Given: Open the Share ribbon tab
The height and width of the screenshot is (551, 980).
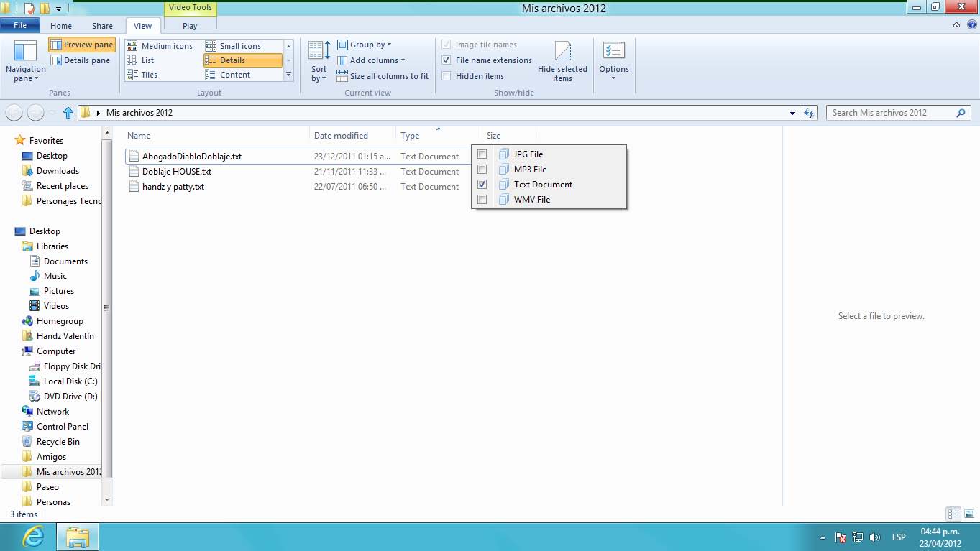Looking at the screenshot, I should pos(102,26).
